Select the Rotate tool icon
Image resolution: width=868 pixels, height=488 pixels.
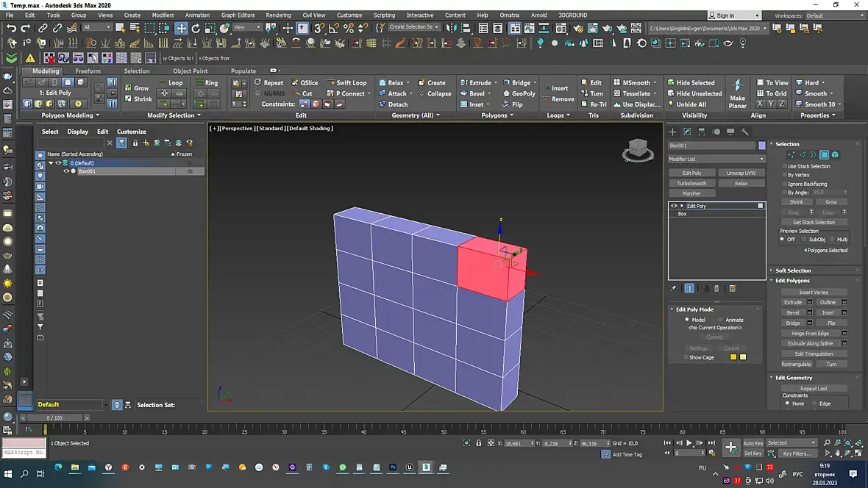click(x=196, y=28)
